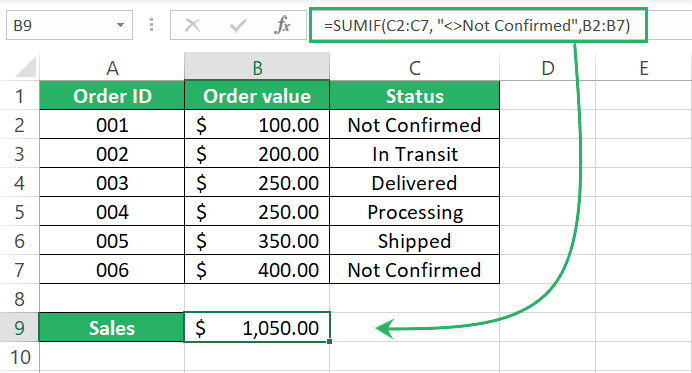Select the row 9 header
This screenshot has width=692, height=373.
point(19,328)
